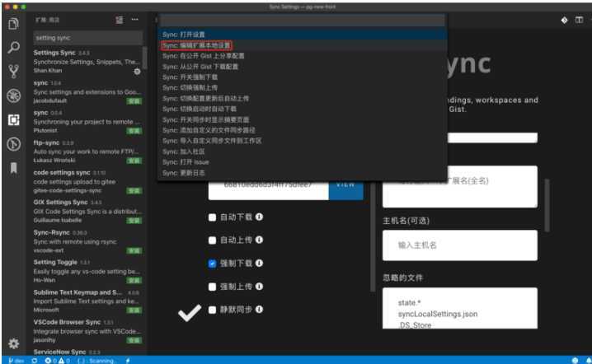Install the ftp-sync extension
This screenshot has height=364, width=592.
tap(134, 161)
